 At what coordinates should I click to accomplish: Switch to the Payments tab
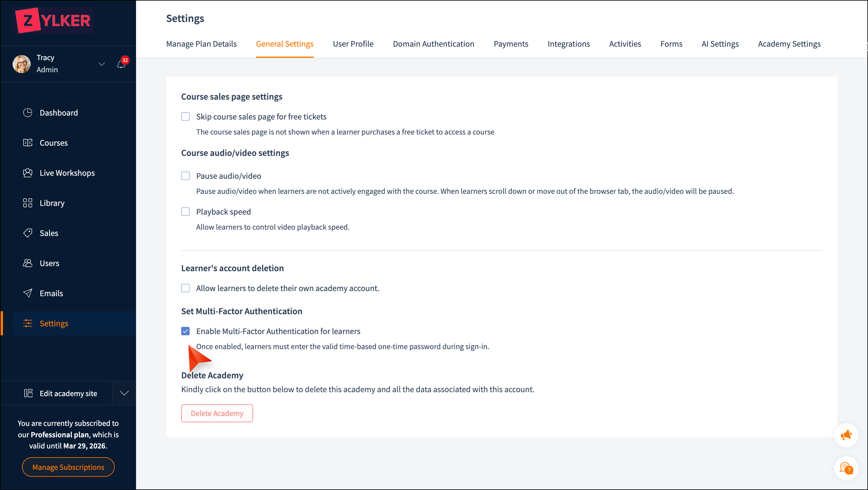pos(510,44)
